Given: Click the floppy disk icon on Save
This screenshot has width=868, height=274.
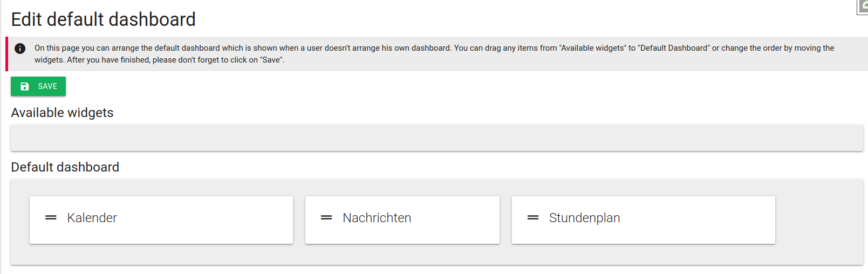Looking at the screenshot, I should pos(25,86).
